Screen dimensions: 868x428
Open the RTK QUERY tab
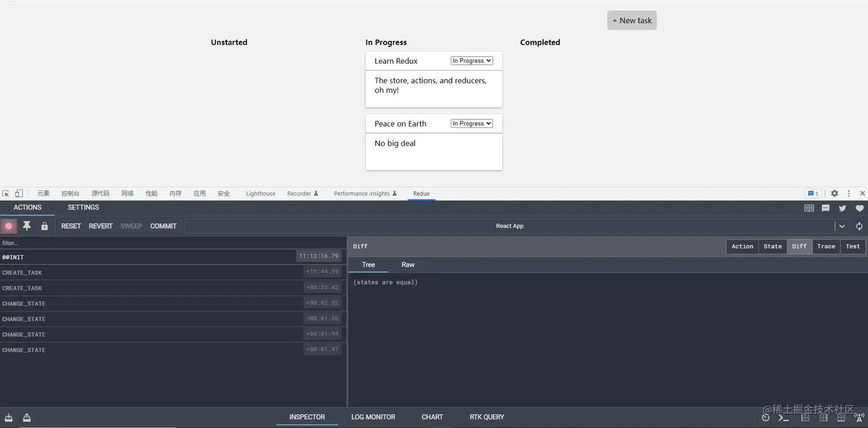point(486,417)
